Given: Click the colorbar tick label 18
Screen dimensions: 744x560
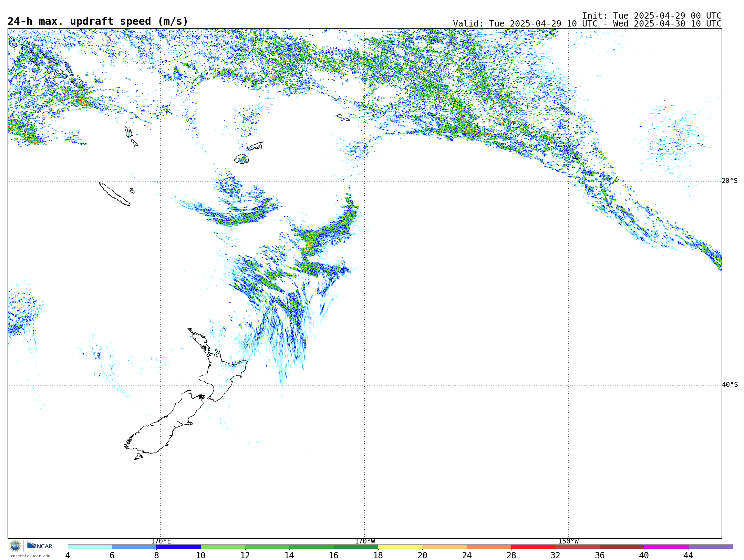Looking at the screenshot, I should (378, 555).
